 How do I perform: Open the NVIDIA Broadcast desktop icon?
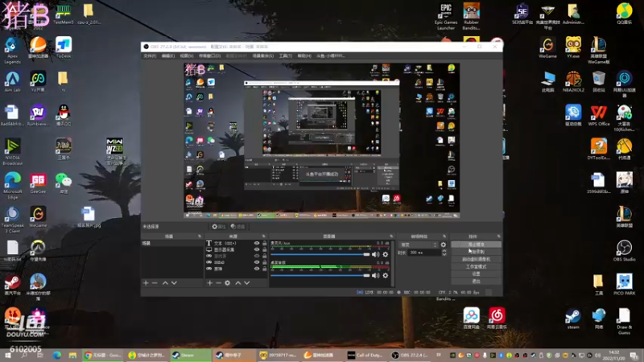[12, 152]
